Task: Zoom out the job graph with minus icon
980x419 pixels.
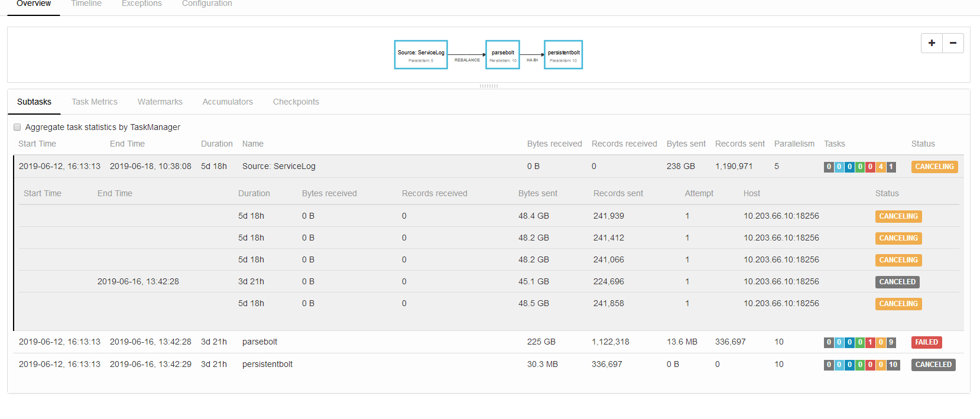Action: point(953,43)
